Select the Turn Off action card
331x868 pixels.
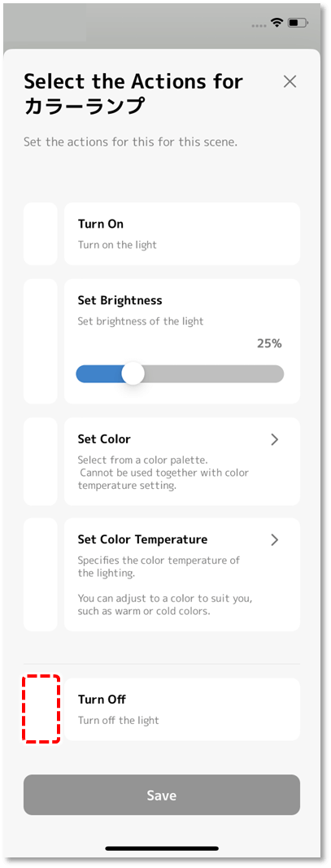pos(182,709)
